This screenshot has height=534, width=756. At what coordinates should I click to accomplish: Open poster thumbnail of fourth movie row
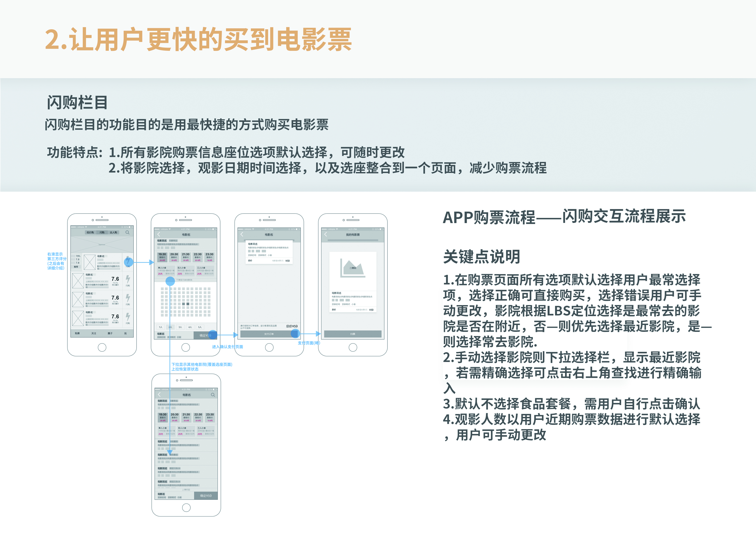point(78,318)
